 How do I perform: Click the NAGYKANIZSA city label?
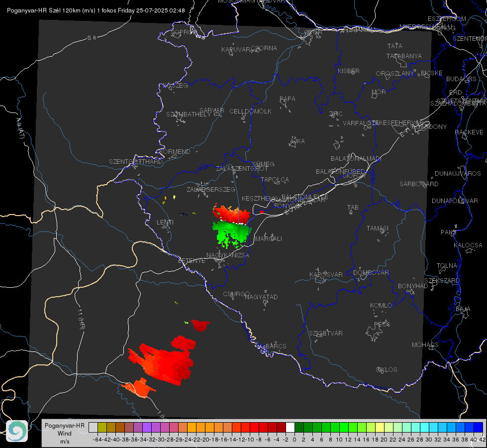pos(228,255)
